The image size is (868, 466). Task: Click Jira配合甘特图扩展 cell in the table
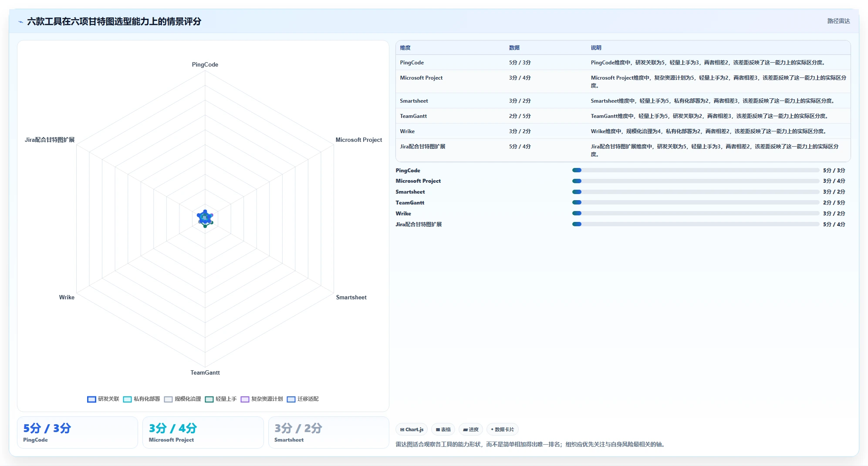[422, 147]
